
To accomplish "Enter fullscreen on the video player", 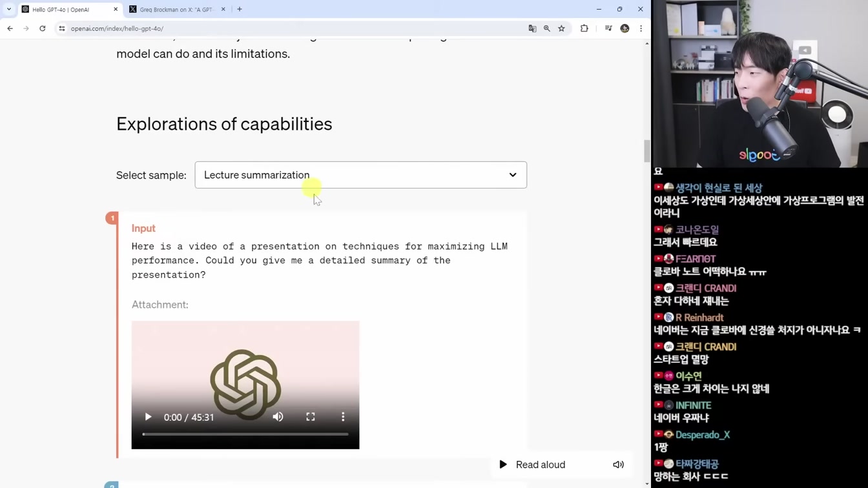I will coord(311,417).
